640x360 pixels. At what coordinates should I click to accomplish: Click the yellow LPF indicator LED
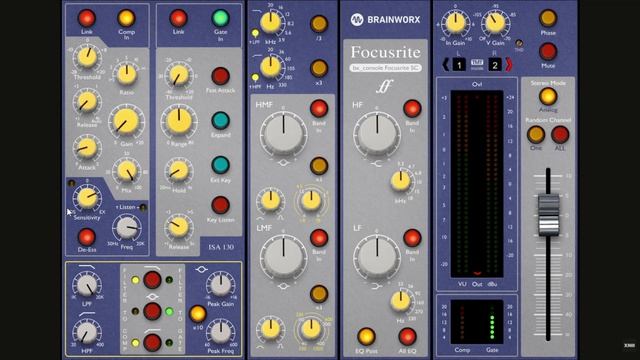pos(256,33)
